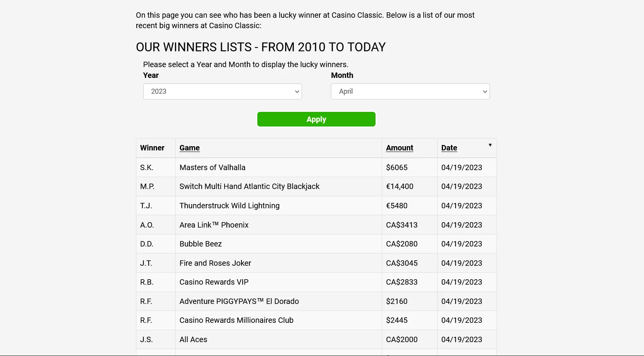
Task: Click the sort arrow in Date header
Action: click(x=490, y=145)
